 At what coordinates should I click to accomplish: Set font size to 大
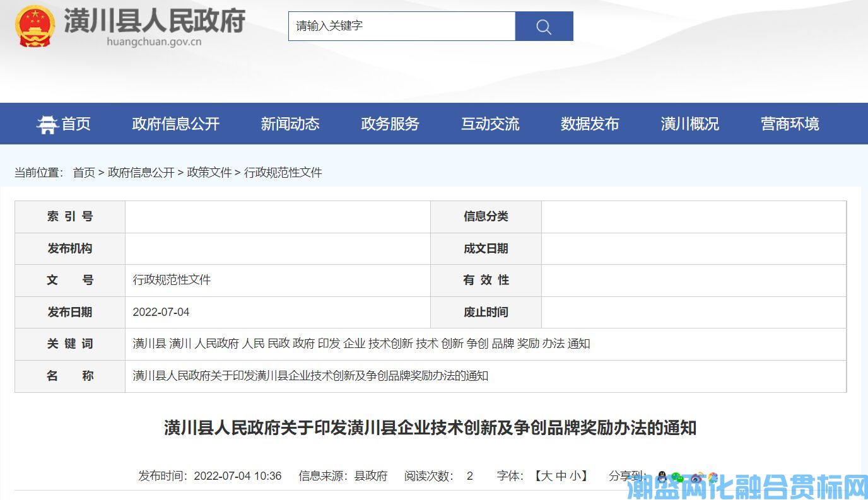546,476
